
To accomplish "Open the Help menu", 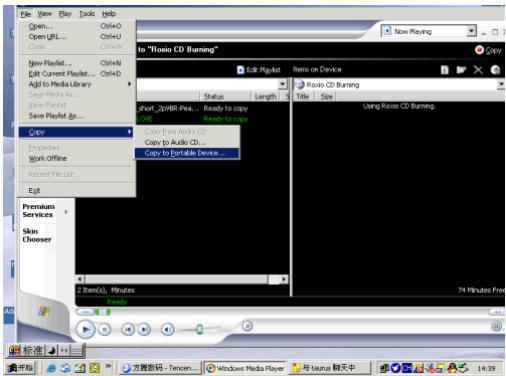I will [109, 14].
